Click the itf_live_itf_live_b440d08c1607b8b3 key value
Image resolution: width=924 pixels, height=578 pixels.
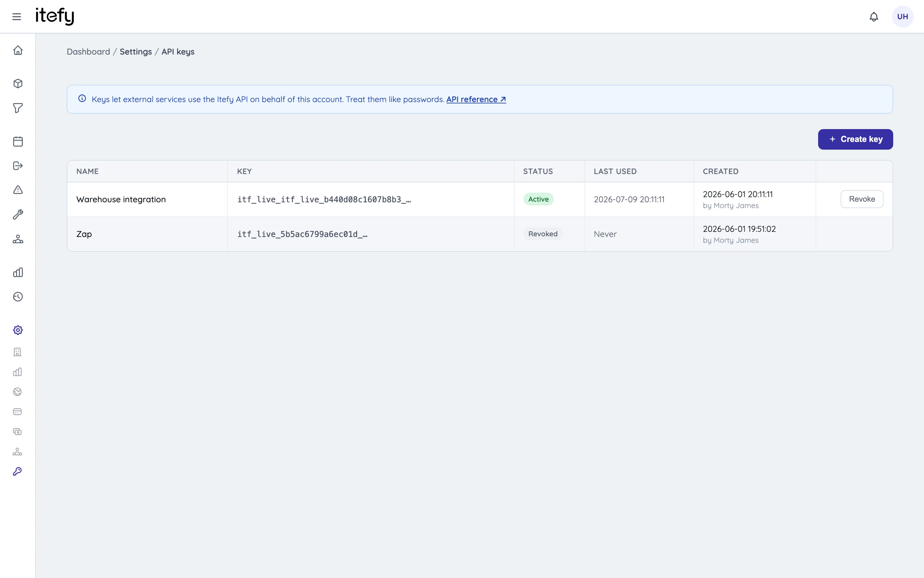pyautogui.click(x=324, y=199)
